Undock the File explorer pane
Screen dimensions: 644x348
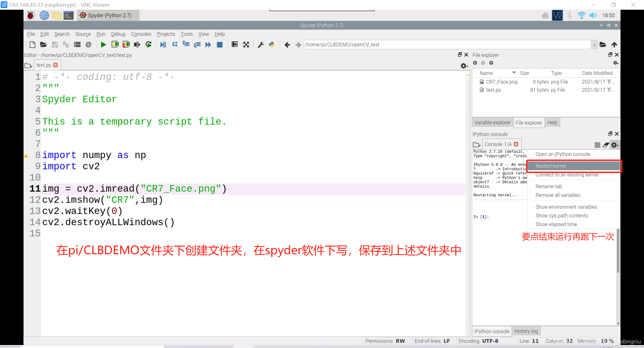pyautogui.click(x=610, y=55)
